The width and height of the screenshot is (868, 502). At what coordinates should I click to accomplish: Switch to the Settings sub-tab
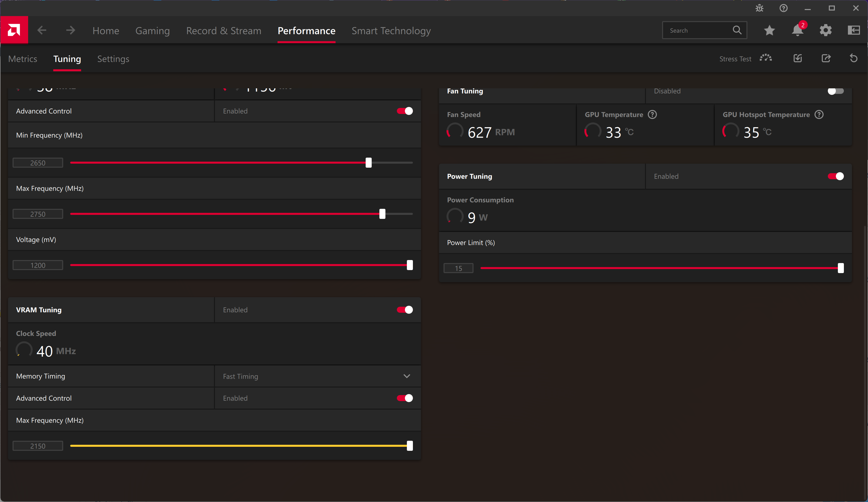coord(113,59)
